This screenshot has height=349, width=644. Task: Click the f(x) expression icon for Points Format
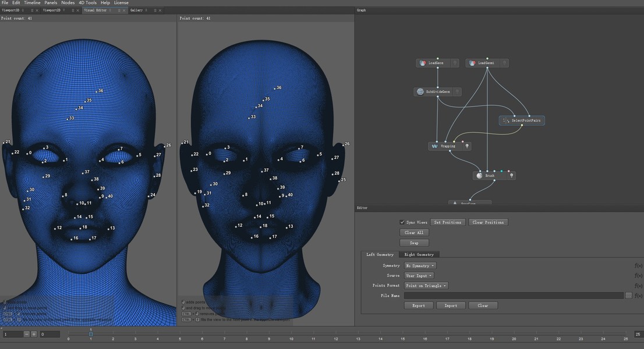coord(638,286)
